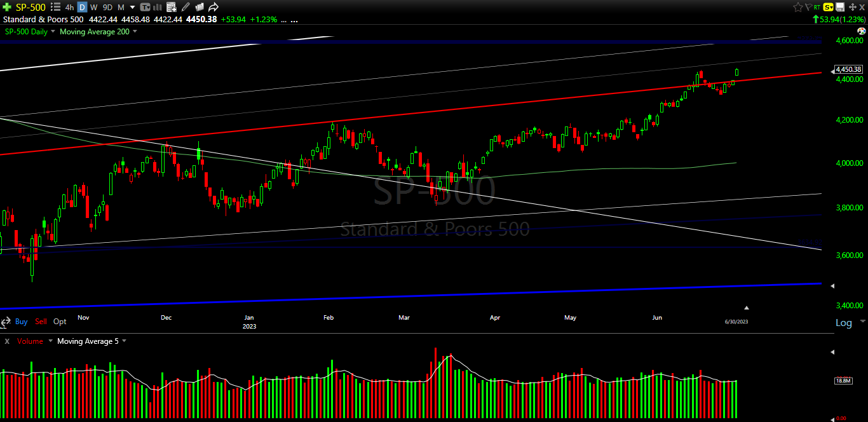Expand the SP-500 Daily dropdown arrow
Viewport: 868px width, 422px height.
[x=53, y=31]
